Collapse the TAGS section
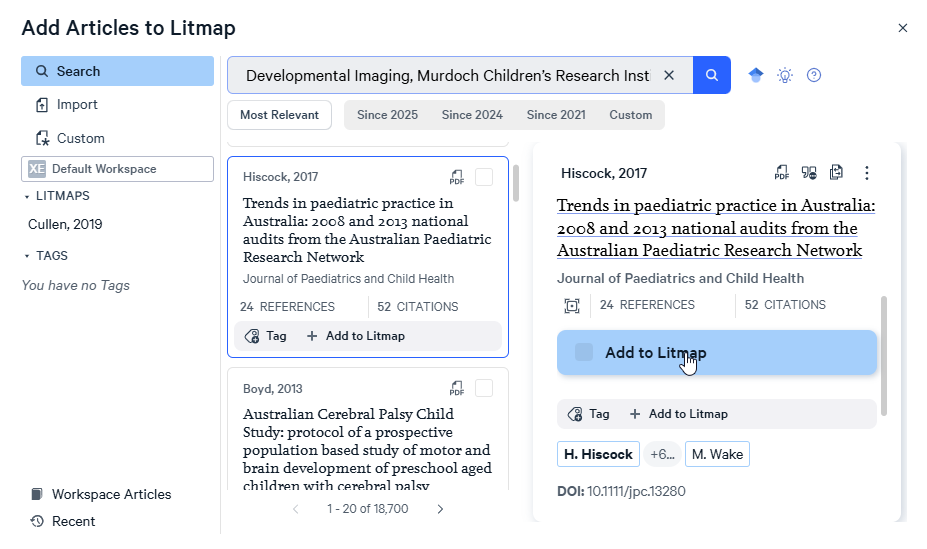 point(27,256)
